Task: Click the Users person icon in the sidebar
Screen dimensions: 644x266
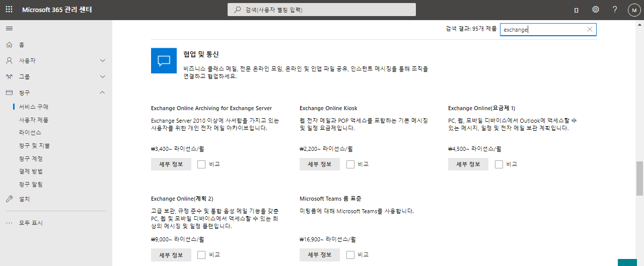Action: coord(9,60)
